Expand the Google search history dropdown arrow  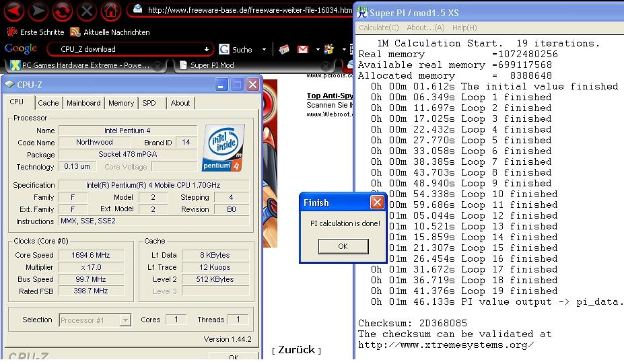(206, 49)
